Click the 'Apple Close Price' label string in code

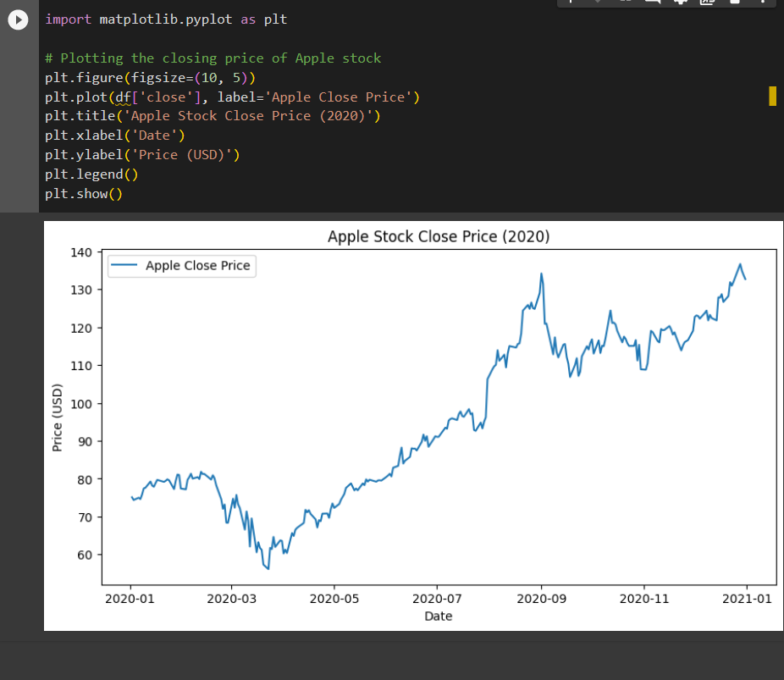point(338,97)
